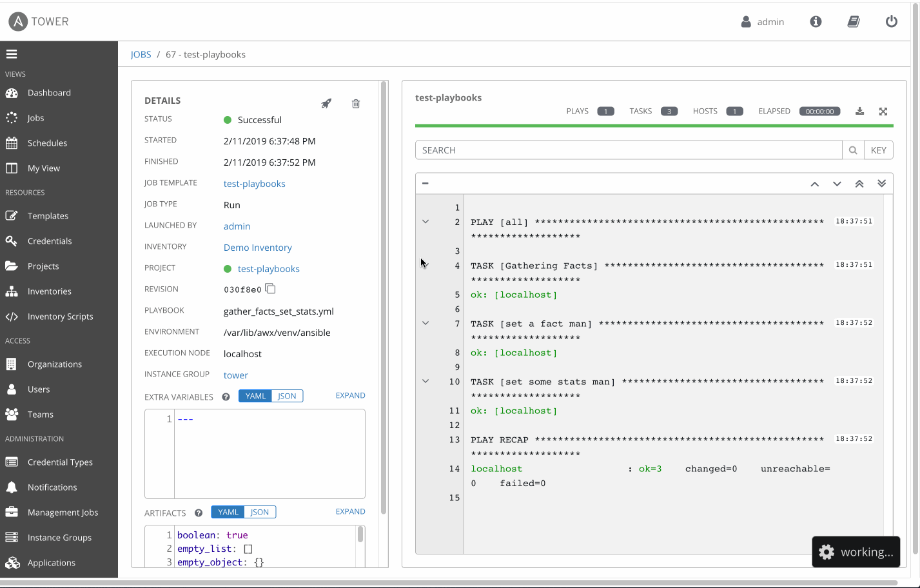Select YAML view for Artifacts

click(228, 511)
